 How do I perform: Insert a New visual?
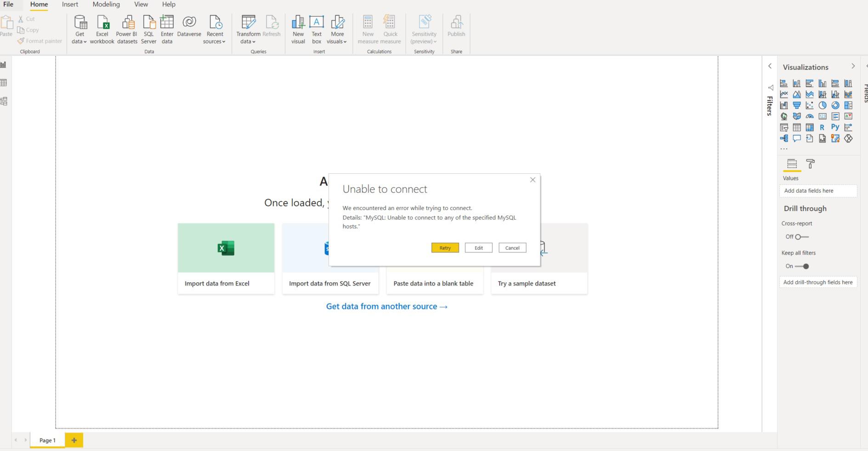click(298, 29)
